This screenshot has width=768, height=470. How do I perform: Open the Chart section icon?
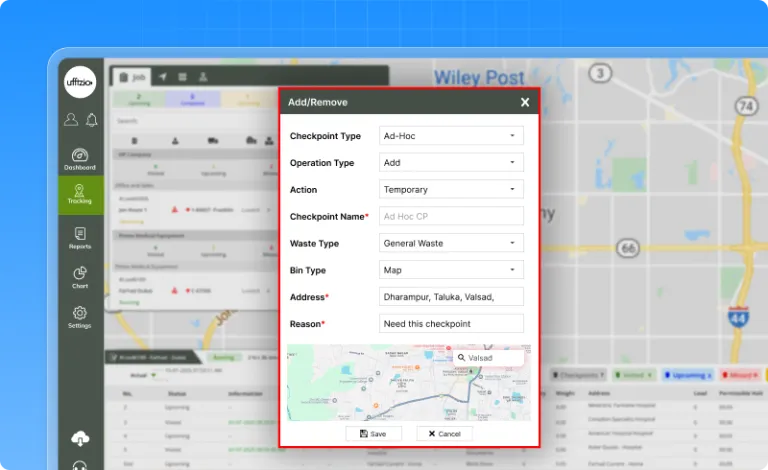coord(80,276)
